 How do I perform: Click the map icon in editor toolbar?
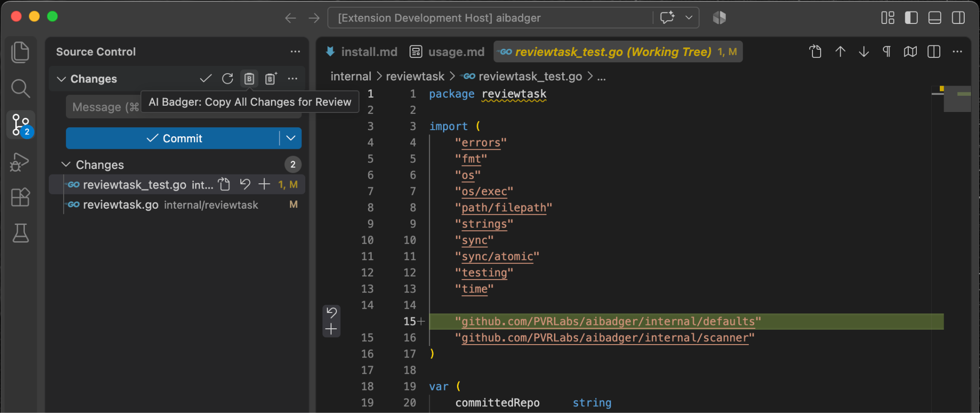[x=910, y=51]
